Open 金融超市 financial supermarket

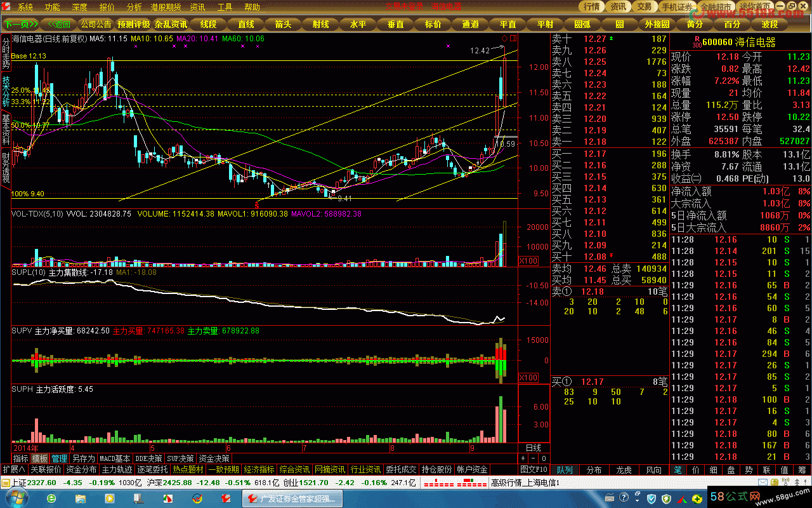(x=715, y=6)
